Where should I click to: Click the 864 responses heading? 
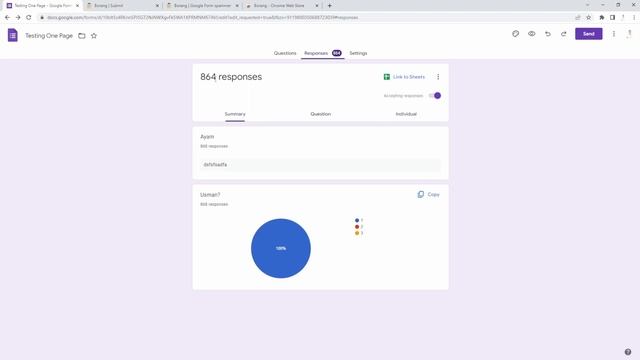click(231, 77)
